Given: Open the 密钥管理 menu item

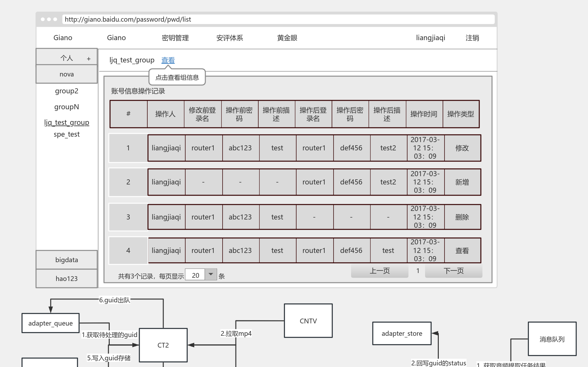Looking at the screenshot, I should (x=175, y=38).
